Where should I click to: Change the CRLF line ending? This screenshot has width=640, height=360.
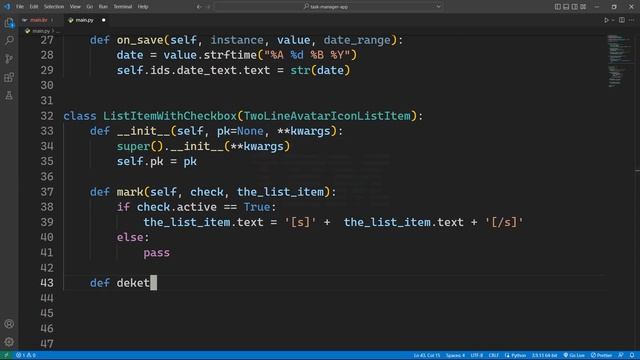click(x=493, y=355)
